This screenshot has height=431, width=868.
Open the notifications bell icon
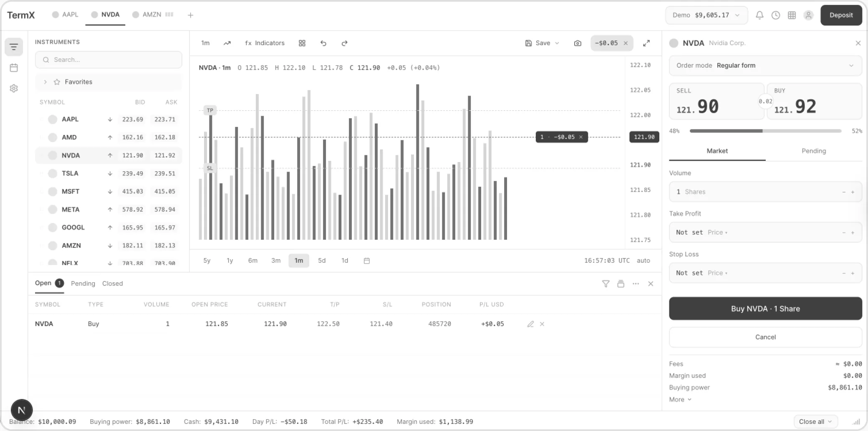[759, 15]
